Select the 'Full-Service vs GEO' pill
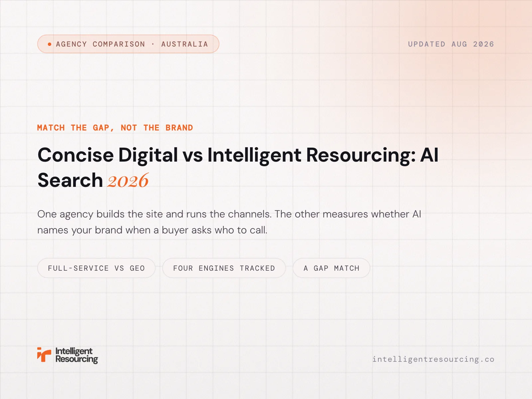This screenshot has height=399, width=532. [x=96, y=268]
